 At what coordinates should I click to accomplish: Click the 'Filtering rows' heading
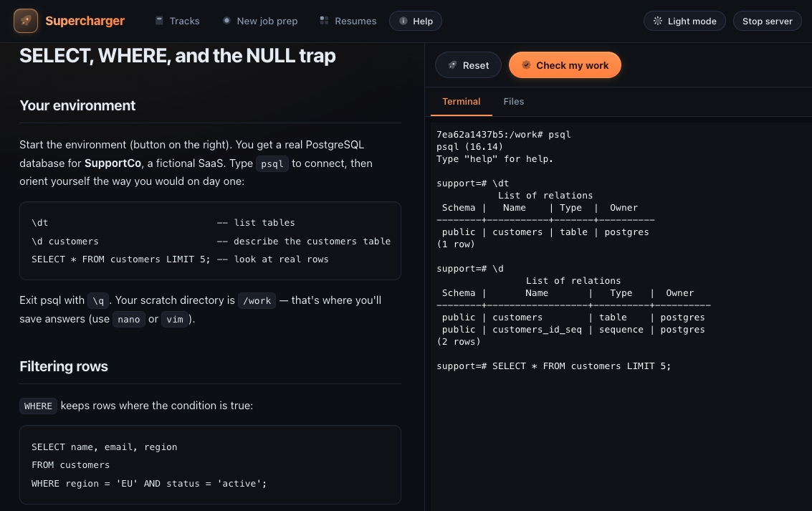click(x=64, y=366)
